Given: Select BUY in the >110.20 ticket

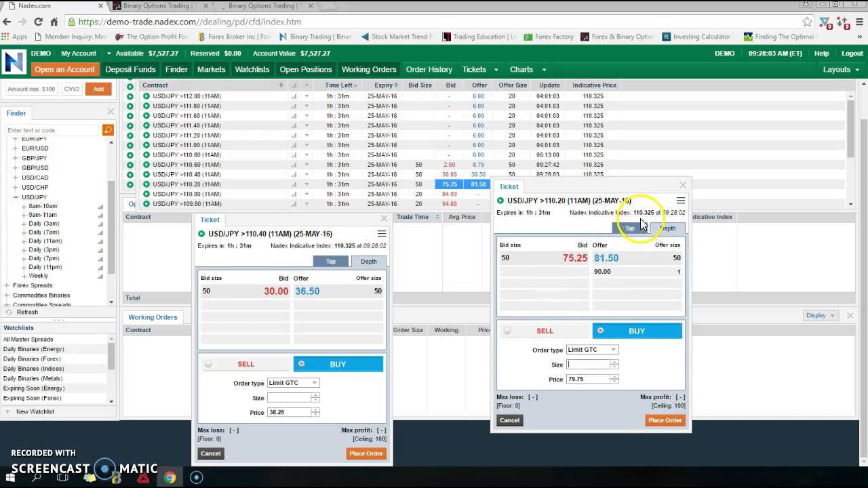Looking at the screenshot, I should pyautogui.click(x=637, y=331).
